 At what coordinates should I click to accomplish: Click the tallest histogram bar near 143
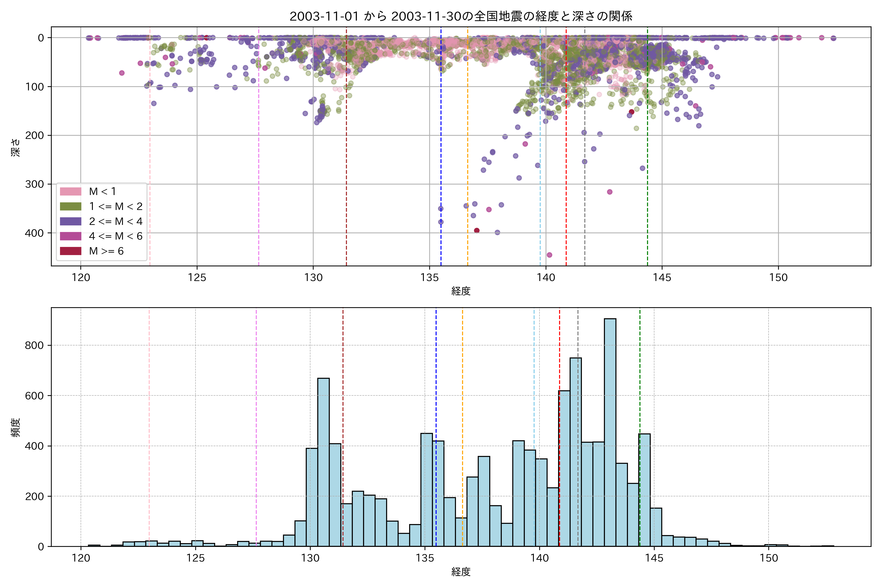(610, 431)
